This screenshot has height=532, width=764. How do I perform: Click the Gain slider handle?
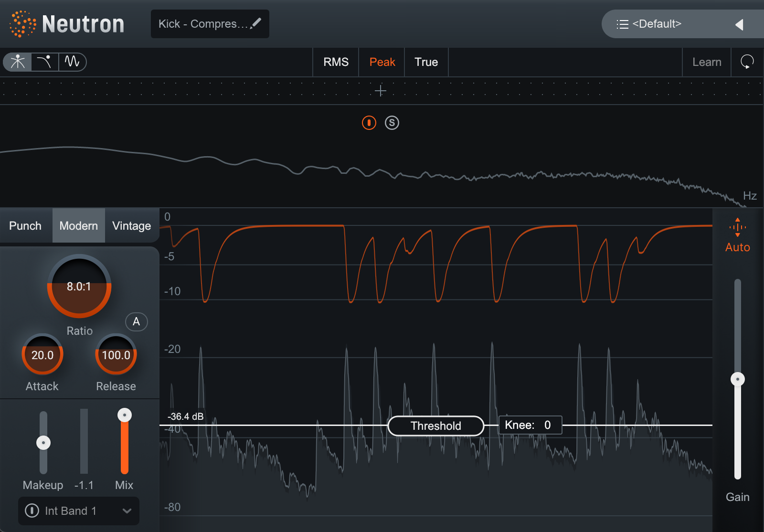point(738,379)
